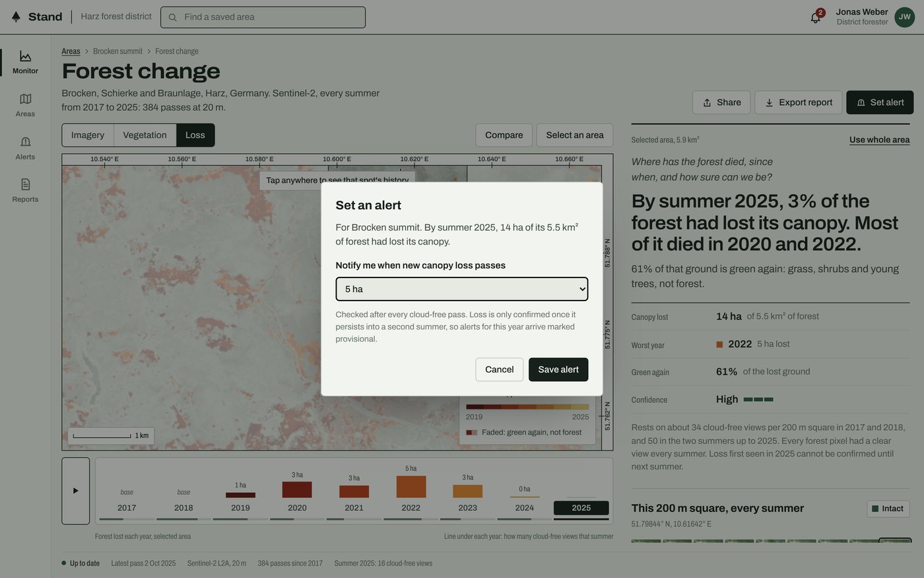Save the alert
This screenshot has width=924, height=578.
click(558, 370)
